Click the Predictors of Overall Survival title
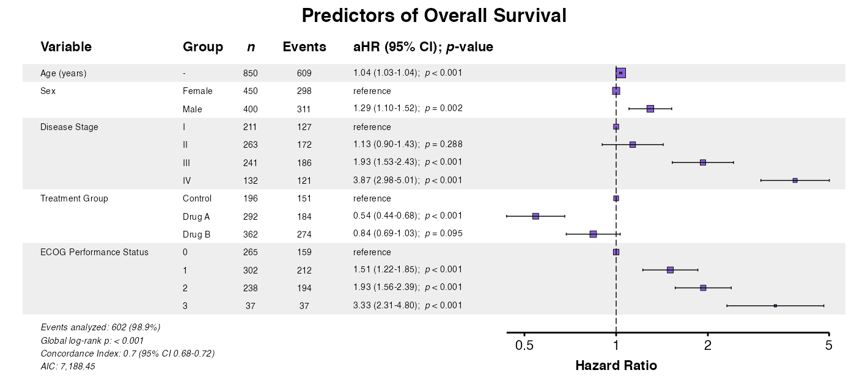Viewport: 868px width, 381px height. tap(434, 16)
